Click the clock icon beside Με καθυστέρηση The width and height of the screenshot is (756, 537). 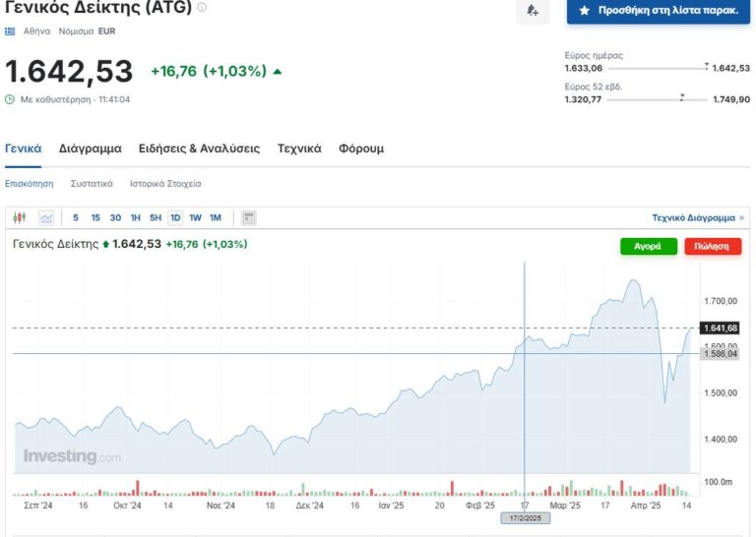(x=10, y=99)
